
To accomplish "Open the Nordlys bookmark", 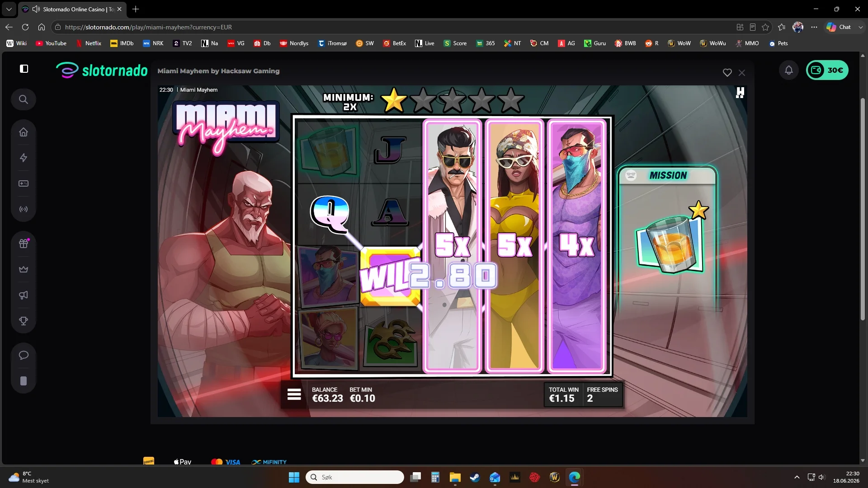I will (294, 43).
